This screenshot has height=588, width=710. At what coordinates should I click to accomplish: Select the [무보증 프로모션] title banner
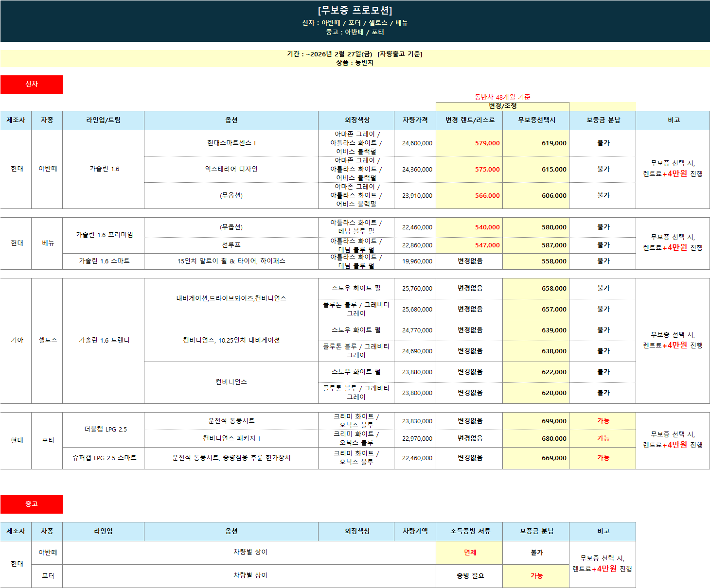[x=355, y=11]
